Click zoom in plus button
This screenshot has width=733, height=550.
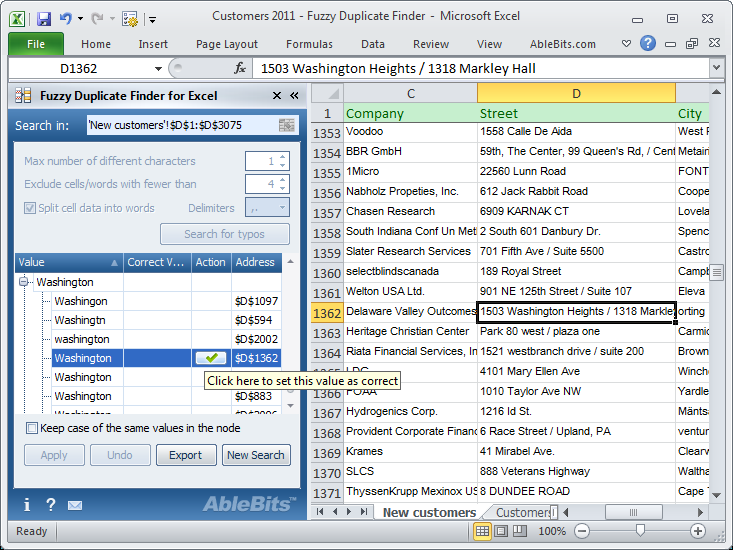698,531
